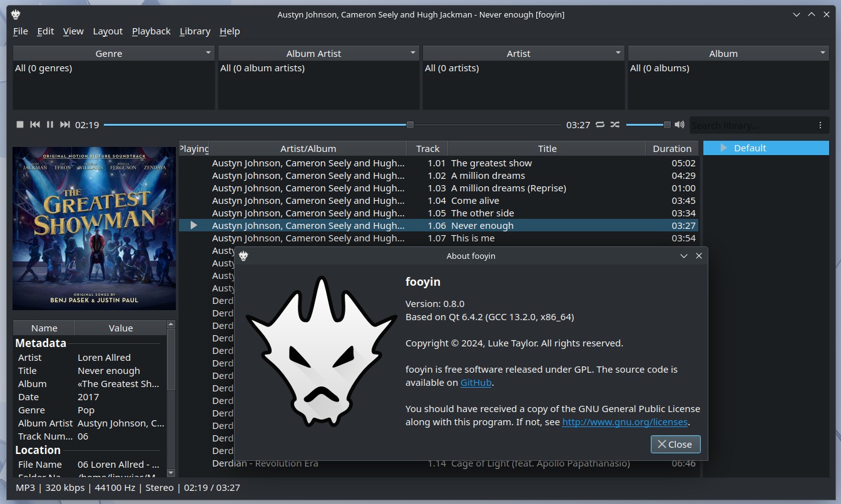This screenshot has height=504, width=841.
Task: Open the Playback menu
Action: 151,31
